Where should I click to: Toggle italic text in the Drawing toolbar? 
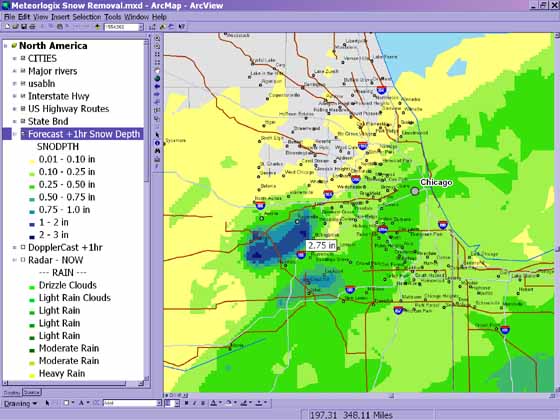tap(195, 403)
